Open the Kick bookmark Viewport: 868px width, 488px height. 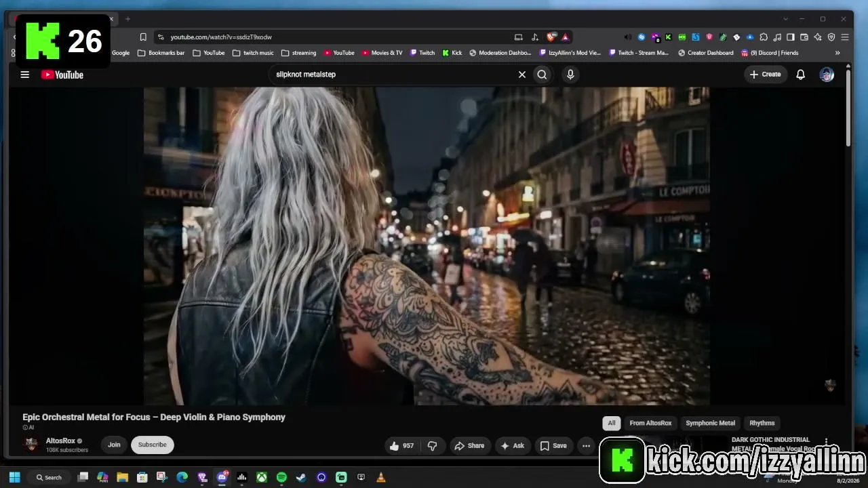point(452,53)
